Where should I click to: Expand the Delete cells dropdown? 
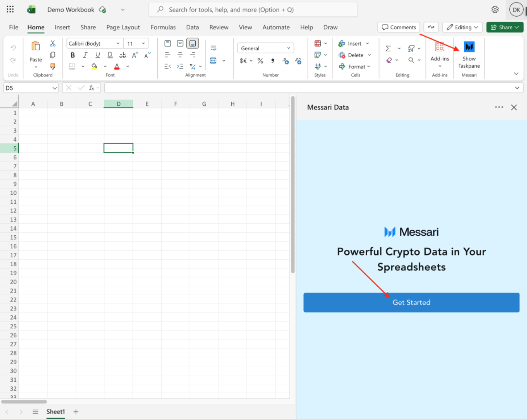coord(369,55)
